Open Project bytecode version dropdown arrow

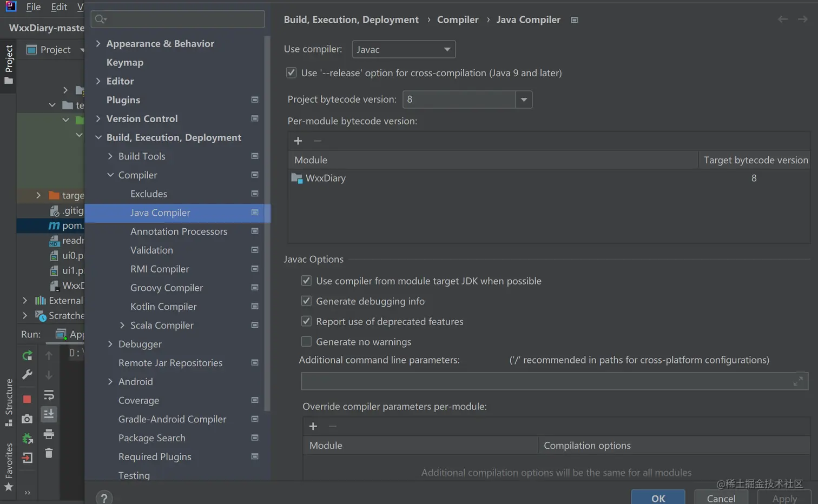pos(524,100)
